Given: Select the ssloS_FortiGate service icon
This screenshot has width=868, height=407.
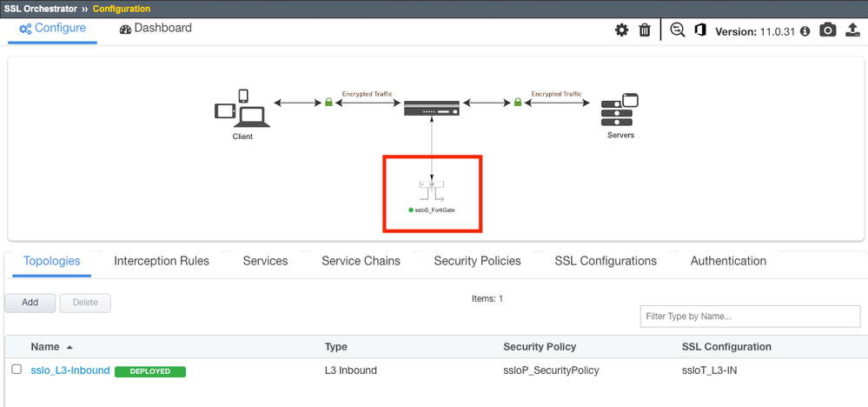Looking at the screenshot, I should (x=432, y=190).
